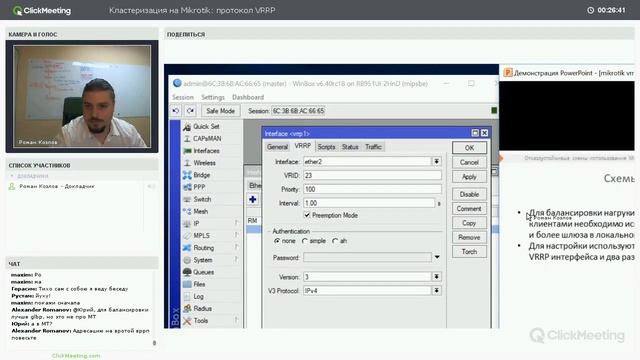Click the Interval input field

[369, 203]
